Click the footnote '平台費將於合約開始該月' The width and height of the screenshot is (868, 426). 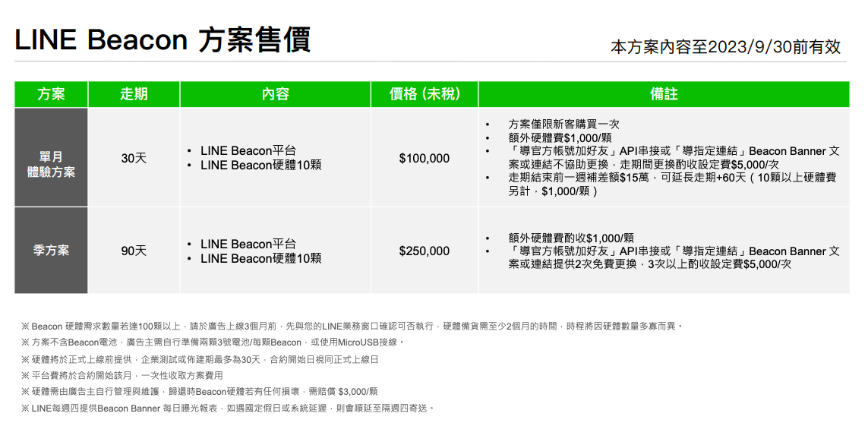[122, 375]
